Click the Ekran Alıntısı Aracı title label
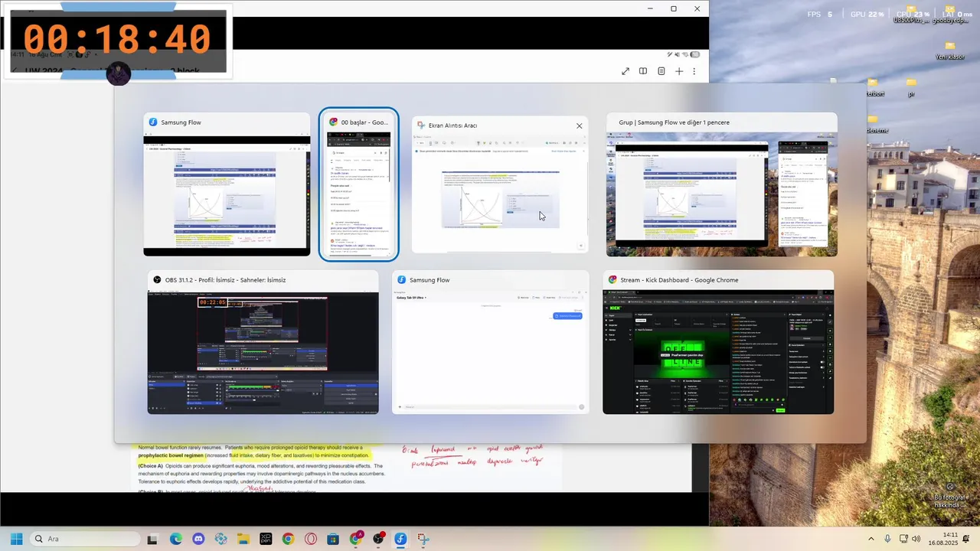The height and width of the screenshot is (551, 980). (x=452, y=126)
